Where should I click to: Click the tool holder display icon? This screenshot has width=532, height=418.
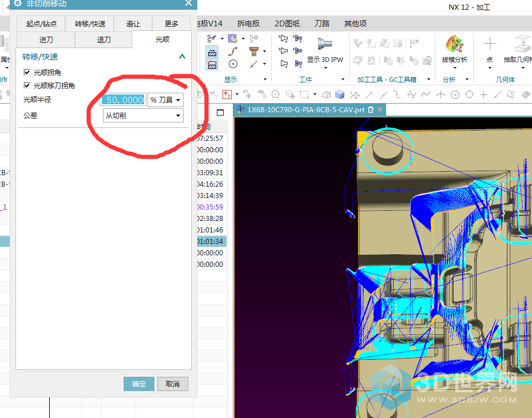click(254, 52)
